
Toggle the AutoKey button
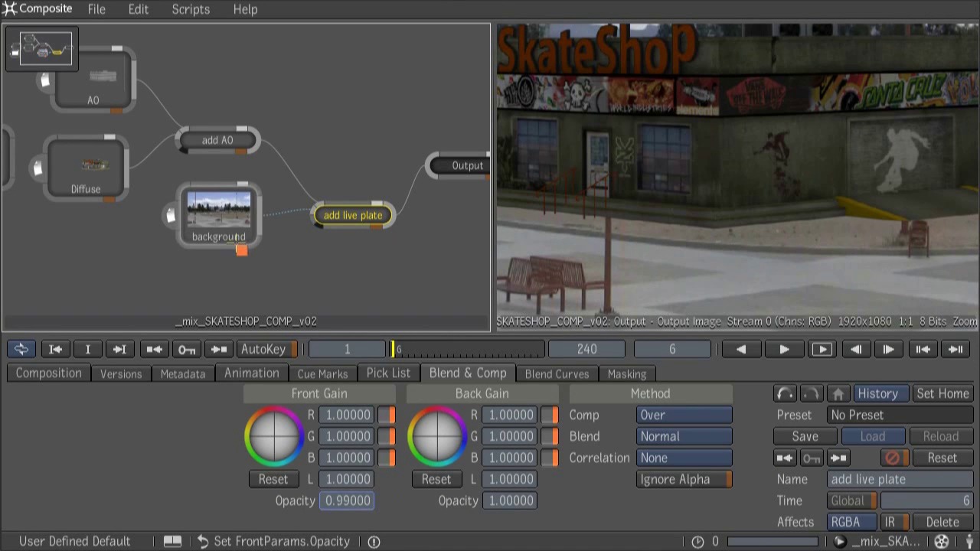(x=267, y=349)
